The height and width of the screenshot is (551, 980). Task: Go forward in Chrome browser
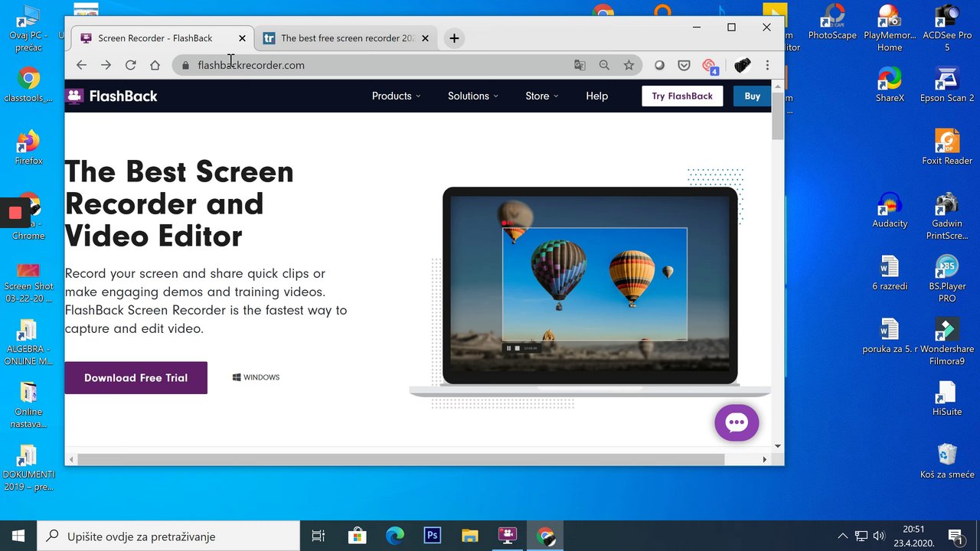pyautogui.click(x=106, y=65)
